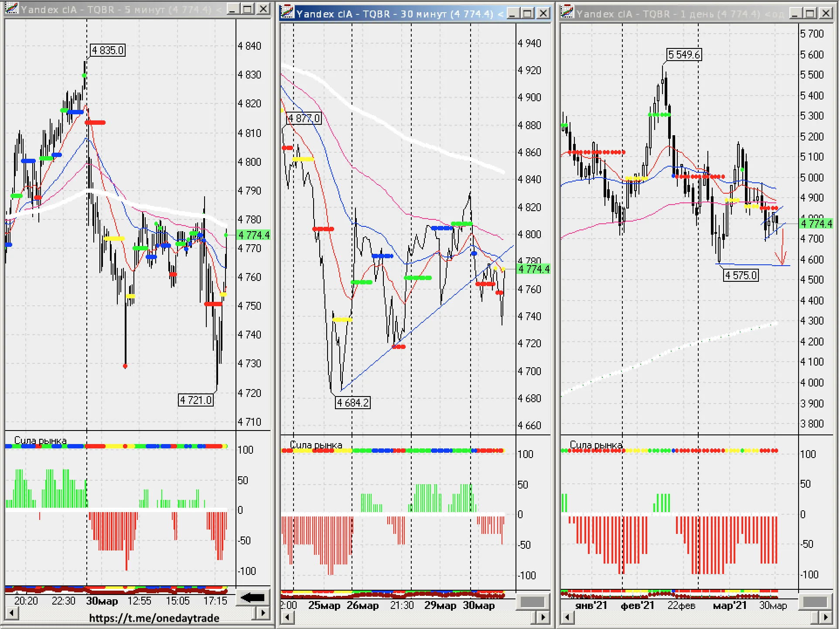Click the chart icon in the 5-minute window title bar

11,8
